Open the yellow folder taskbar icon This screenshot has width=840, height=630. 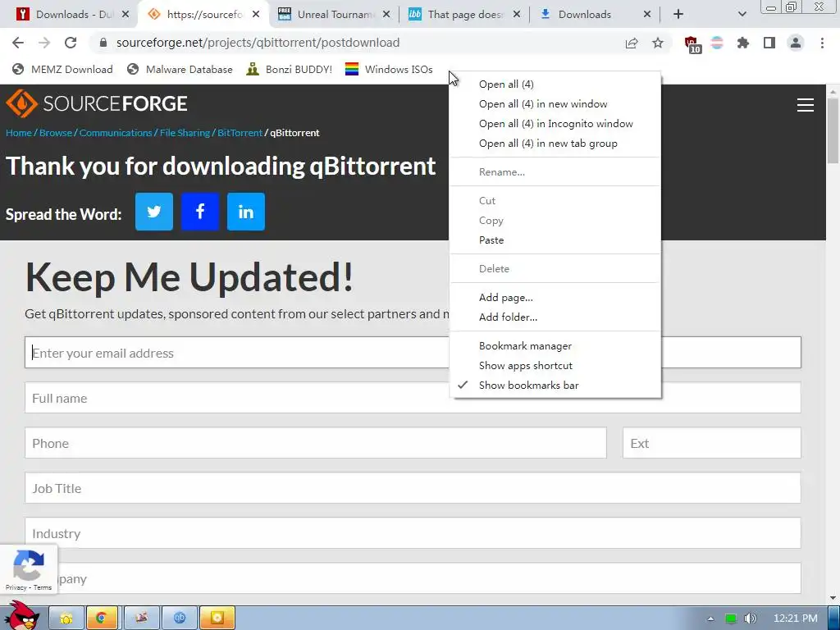tap(66, 618)
